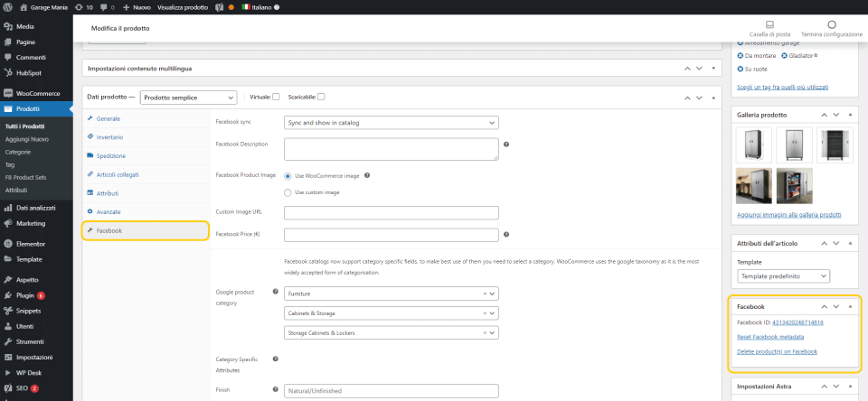The height and width of the screenshot is (401, 868).
Task: Click the Yoast icon in admin bar
Action: 219,8
